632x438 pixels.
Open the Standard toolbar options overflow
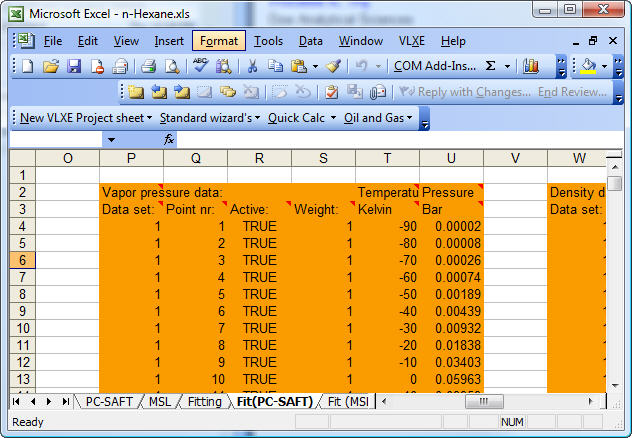pos(561,67)
